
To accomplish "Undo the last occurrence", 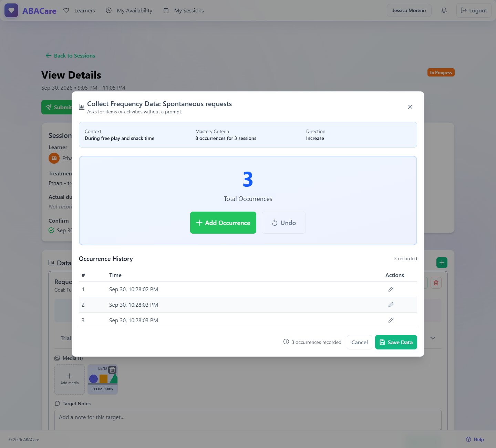I will (x=283, y=223).
